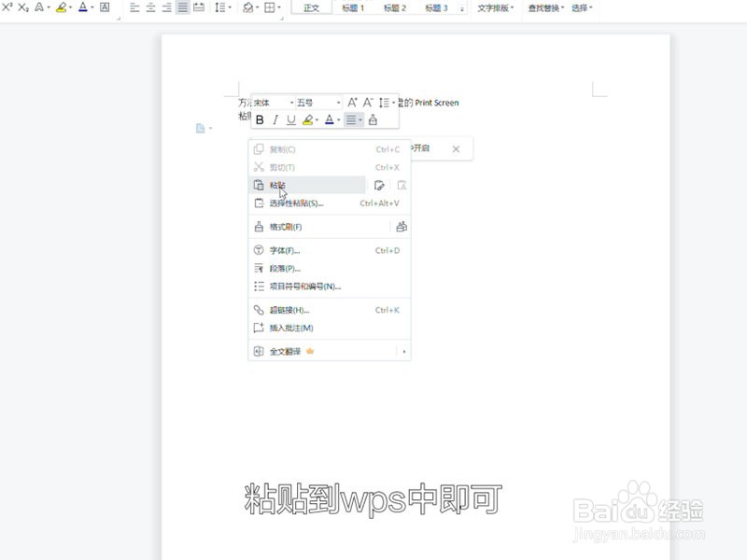Open ribbon highlight color dropdown arrow
747x560 pixels.
(x=71, y=7)
